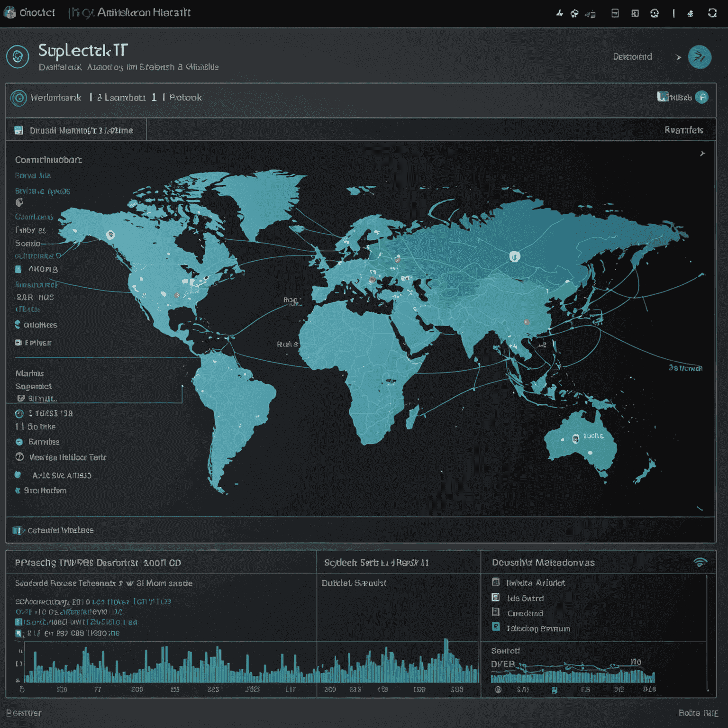Click the Brvicsc Arnos link
Image resolution: width=728 pixels, height=728 pixels.
tap(43, 191)
